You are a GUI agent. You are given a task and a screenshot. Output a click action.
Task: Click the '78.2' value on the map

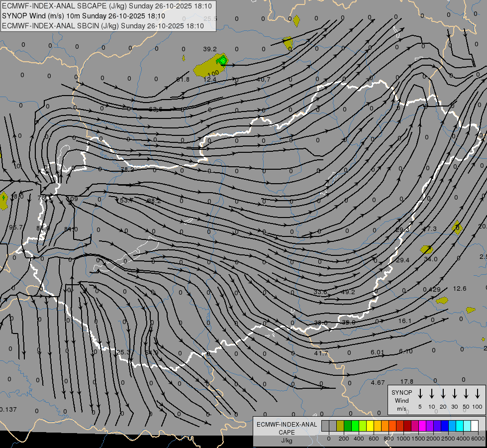click(127, 169)
